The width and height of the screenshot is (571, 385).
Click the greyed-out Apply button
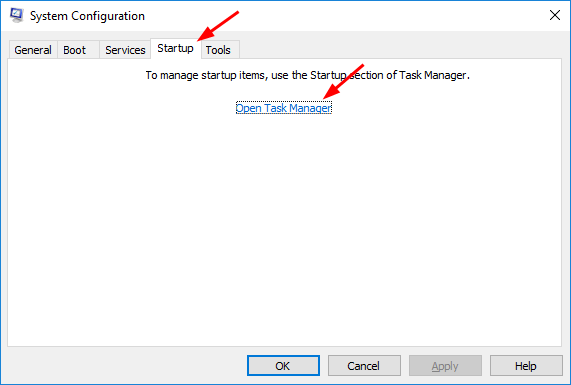pyautogui.click(x=445, y=366)
